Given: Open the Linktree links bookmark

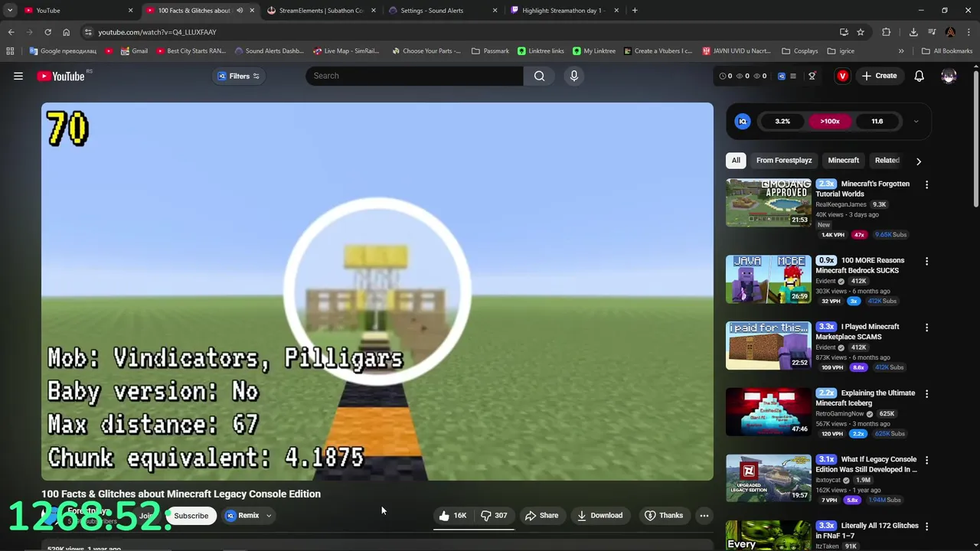Looking at the screenshot, I should (541, 51).
